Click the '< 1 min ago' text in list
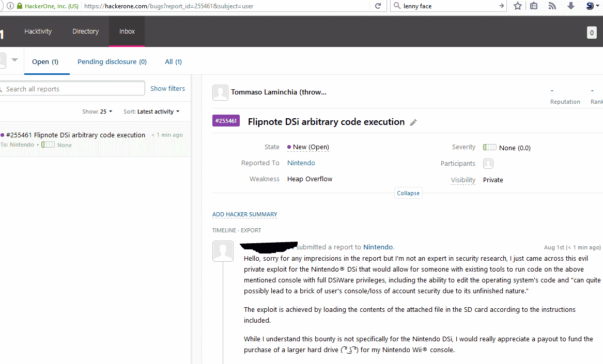 [167, 135]
